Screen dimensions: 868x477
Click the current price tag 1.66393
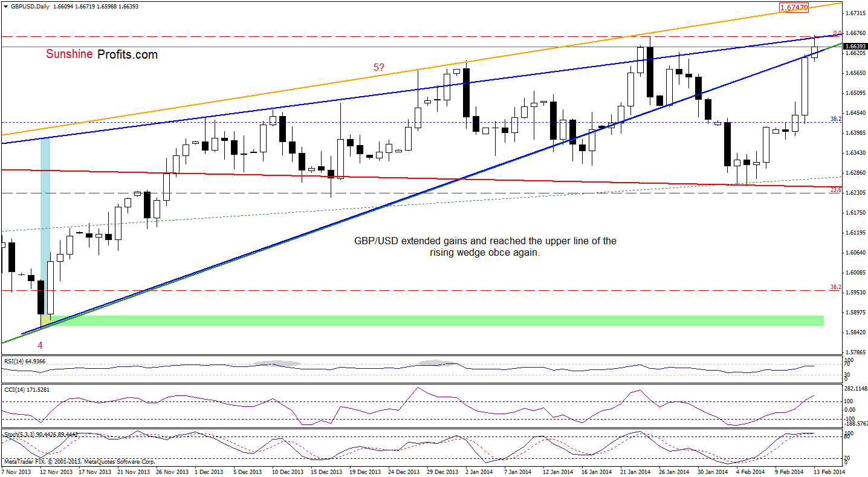(855, 46)
